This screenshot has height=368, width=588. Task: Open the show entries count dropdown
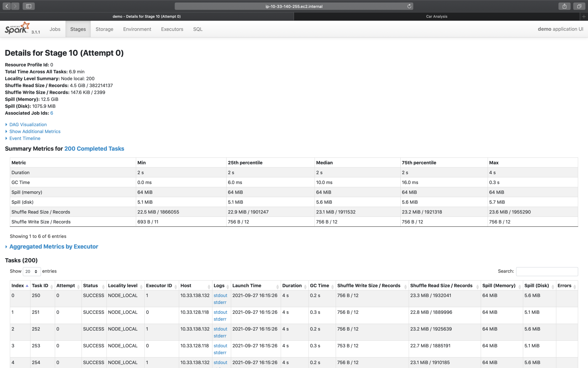(x=32, y=271)
